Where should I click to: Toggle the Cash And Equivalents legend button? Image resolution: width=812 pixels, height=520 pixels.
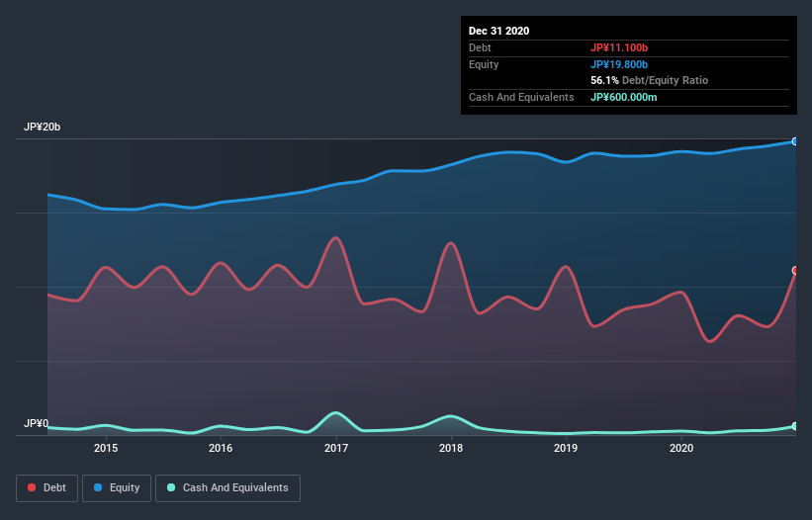(x=227, y=488)
